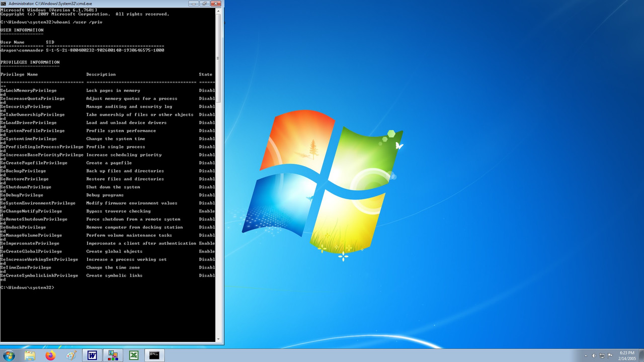Click description 'Debug programs'
The image size is (644, 362).
click(105, 195)
